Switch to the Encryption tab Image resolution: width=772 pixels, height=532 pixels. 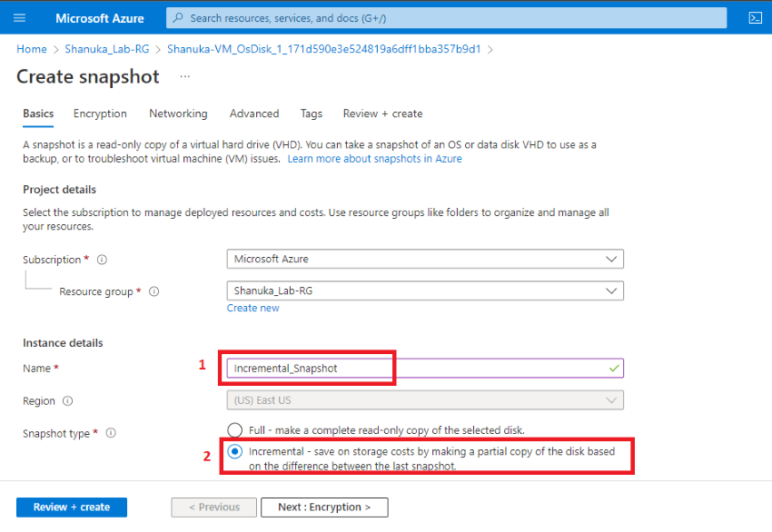[x=100, y=113]
